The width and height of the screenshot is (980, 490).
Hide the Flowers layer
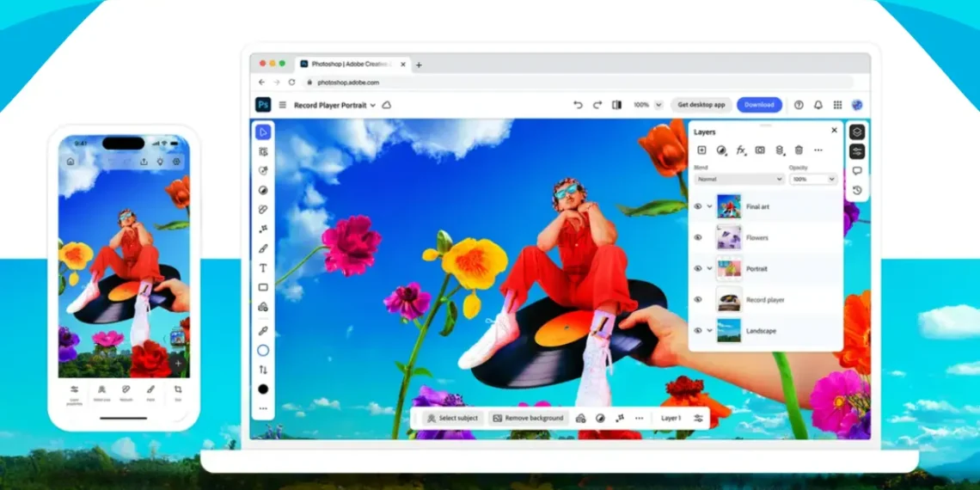coord(698,237)
